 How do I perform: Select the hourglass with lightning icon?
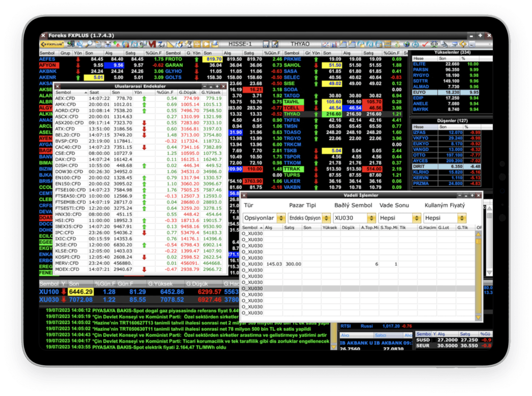click(x=188, y=44)
